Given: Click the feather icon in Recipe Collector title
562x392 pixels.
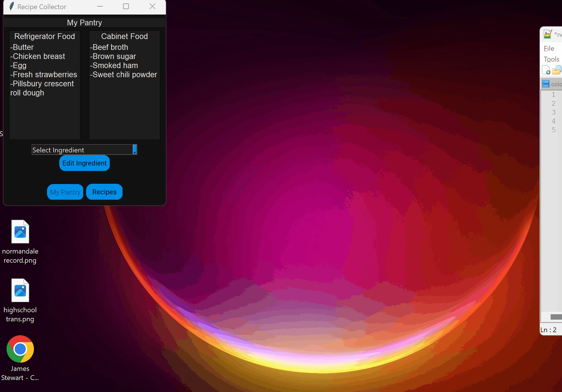Looking at the screenshot, I should tap(11, 7).
